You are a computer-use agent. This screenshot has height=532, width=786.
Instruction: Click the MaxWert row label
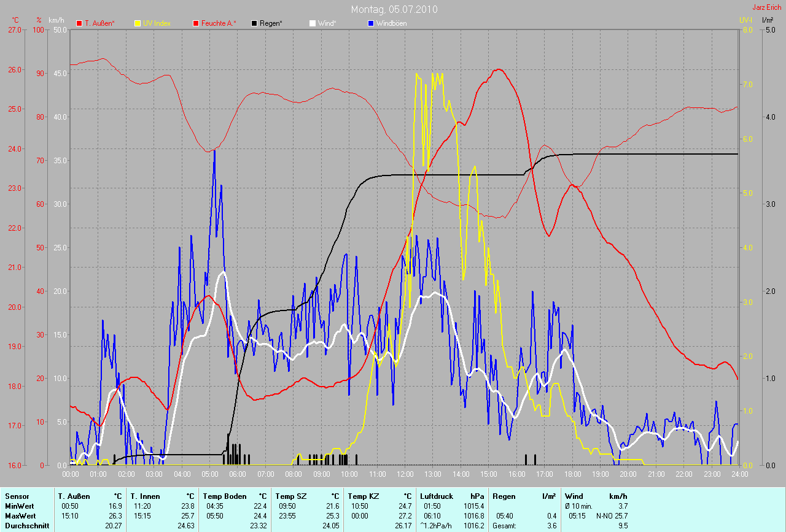[18, 515]
